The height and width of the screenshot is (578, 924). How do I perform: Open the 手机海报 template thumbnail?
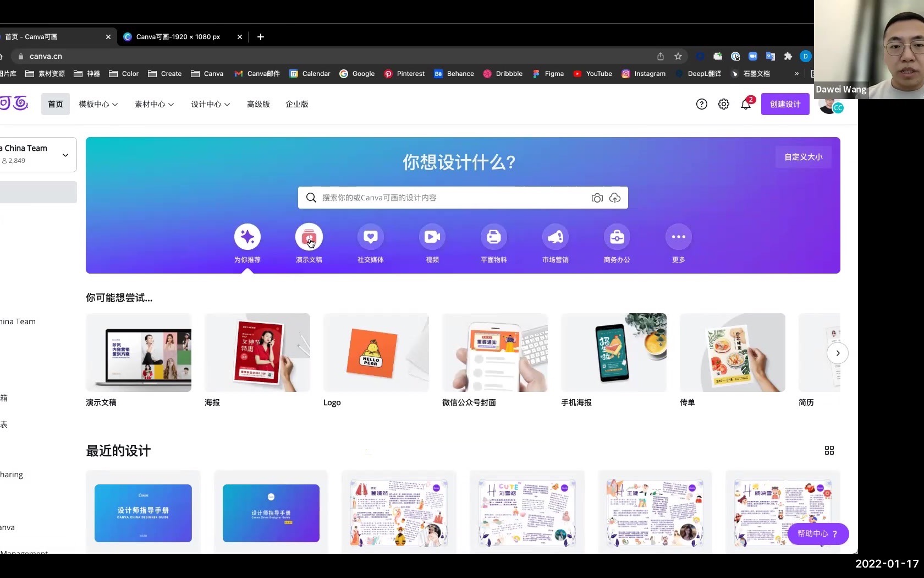614,352
